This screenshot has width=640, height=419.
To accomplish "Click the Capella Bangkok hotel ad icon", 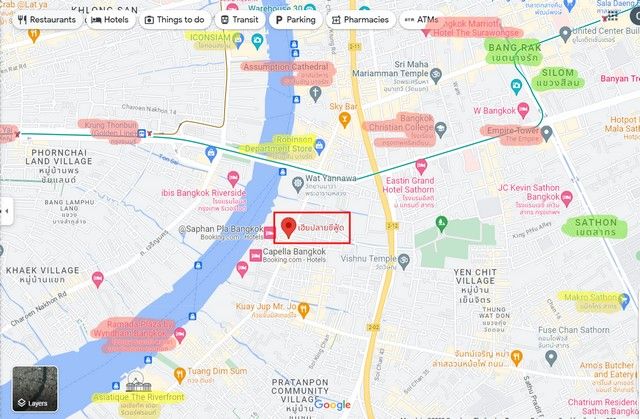I will pos(256,255).
